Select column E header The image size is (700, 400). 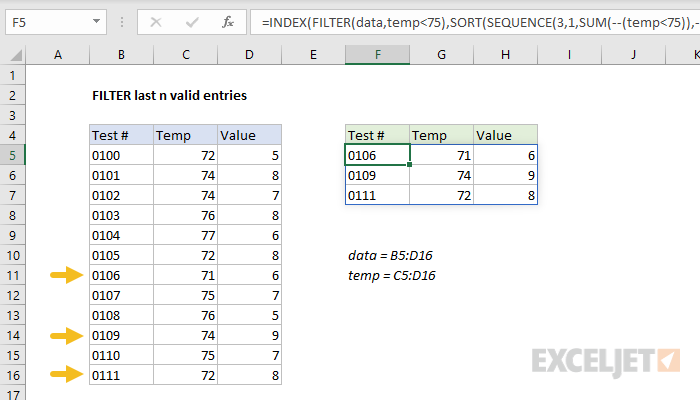pyautogui.click(x=313, y=55)
